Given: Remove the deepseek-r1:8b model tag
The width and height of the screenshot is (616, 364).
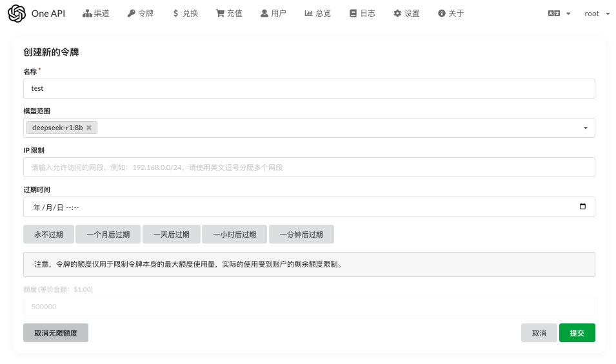Looking at the screenshot, I should coord(89,128).
